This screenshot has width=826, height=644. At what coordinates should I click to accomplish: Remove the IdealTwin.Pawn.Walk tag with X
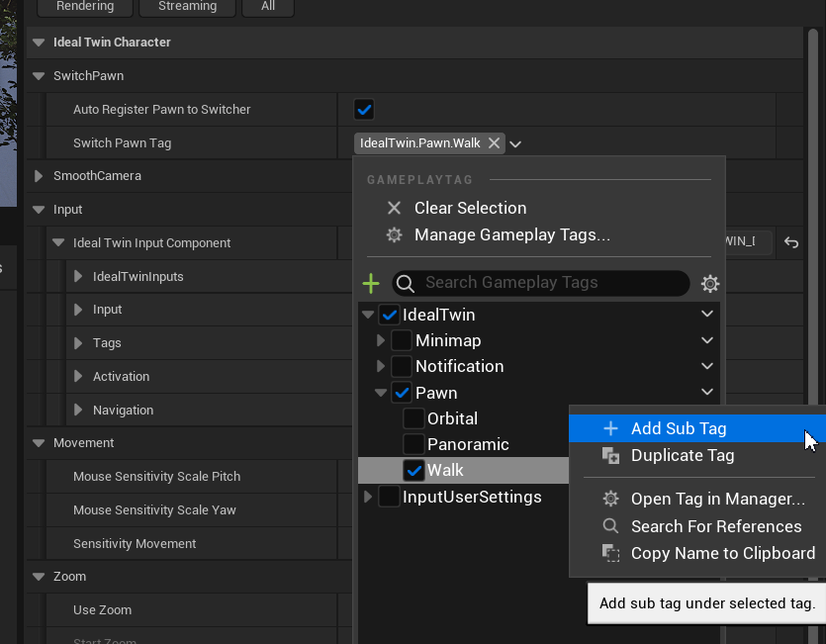click(494, 143)
